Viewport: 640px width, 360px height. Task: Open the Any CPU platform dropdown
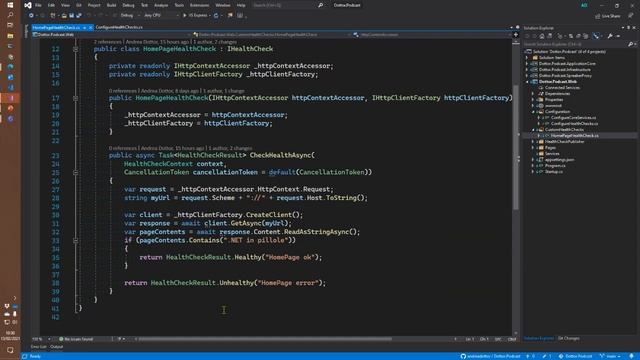pyautogui.click(x=161, y=16)
